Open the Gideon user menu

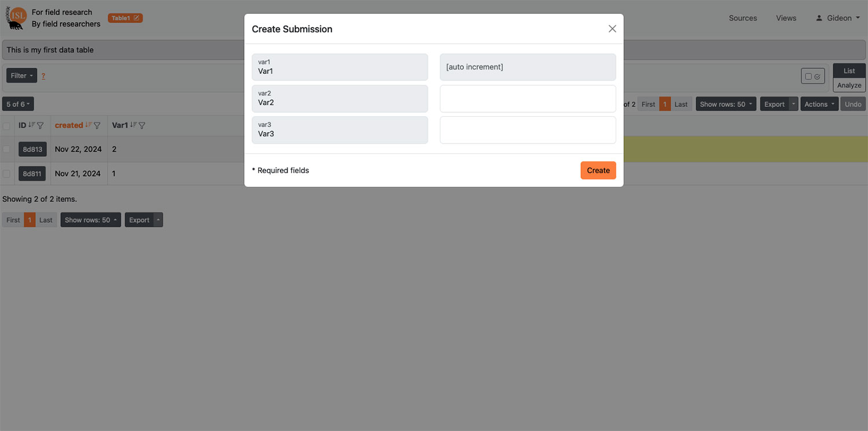(x=838, y=18)
